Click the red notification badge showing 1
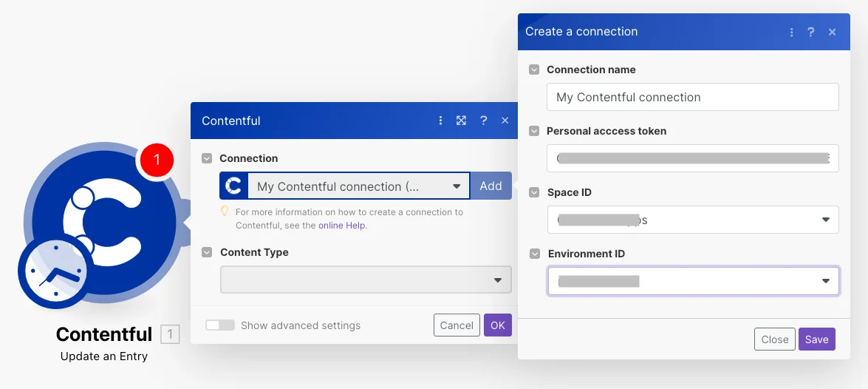Viewport: 868px width, 389px height. (x=156, y=160)
